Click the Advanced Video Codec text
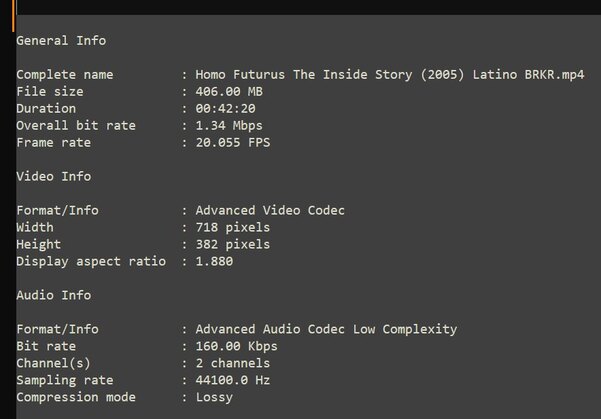This screenshot has height=419, width=601. pos(270,210)
